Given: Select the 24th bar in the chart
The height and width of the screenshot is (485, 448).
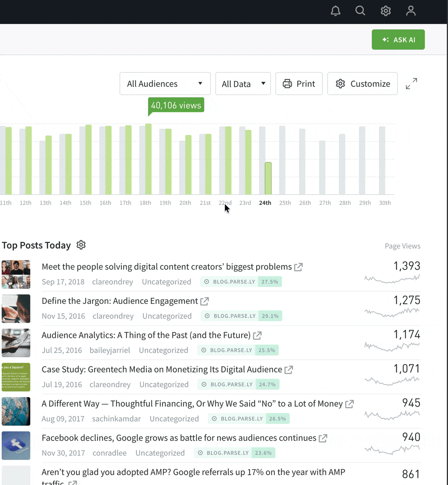Looking at the screenshot, I should (x=268, y=178).
